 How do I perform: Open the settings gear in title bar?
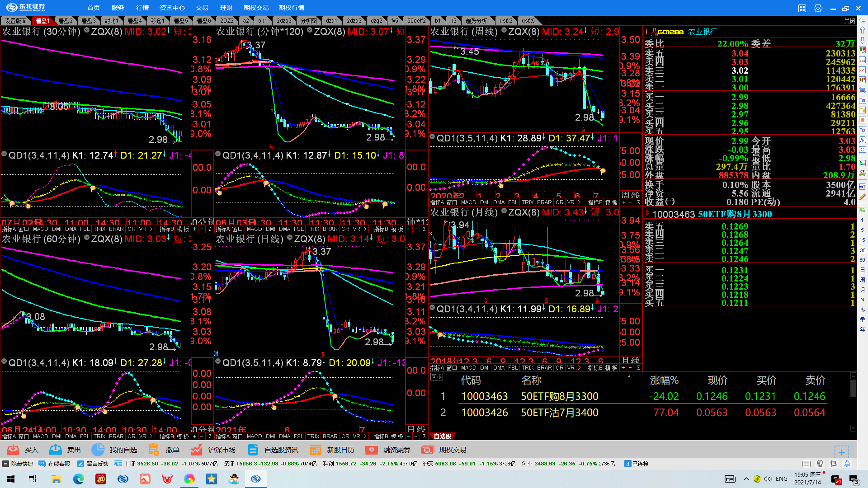818,8
